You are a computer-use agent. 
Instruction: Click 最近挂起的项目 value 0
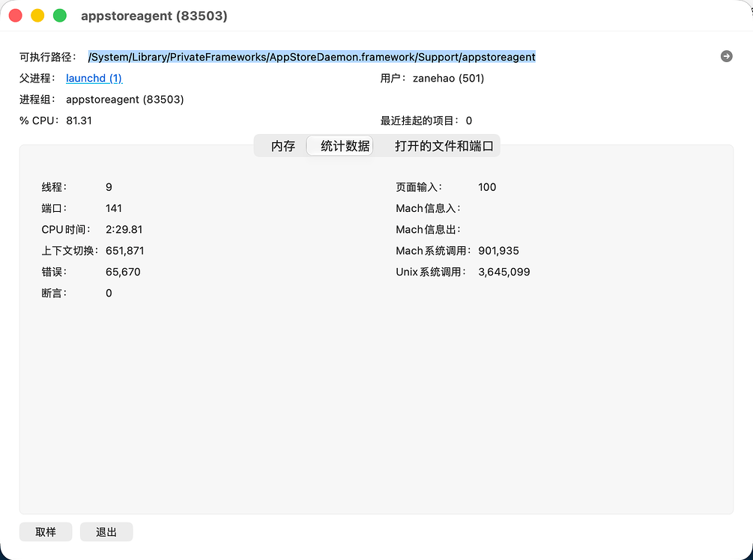click(x=469, y=121)
